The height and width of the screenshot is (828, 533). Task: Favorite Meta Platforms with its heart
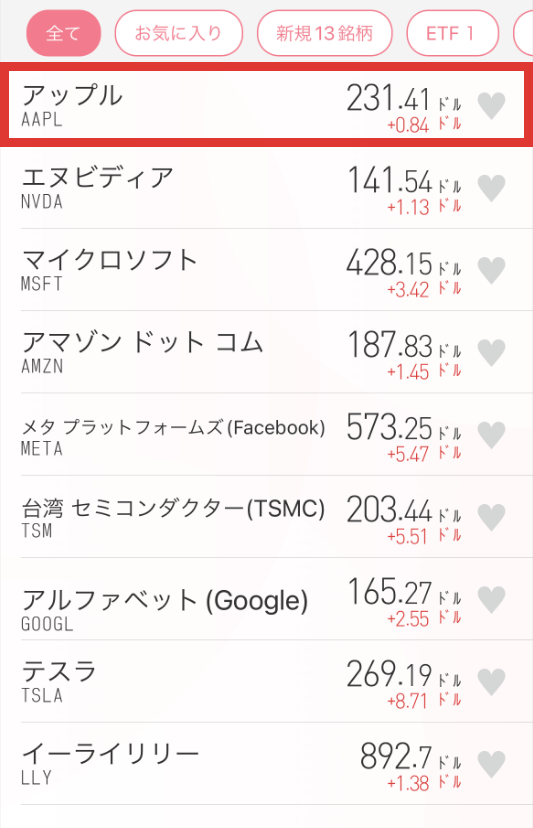pos(491,435)
